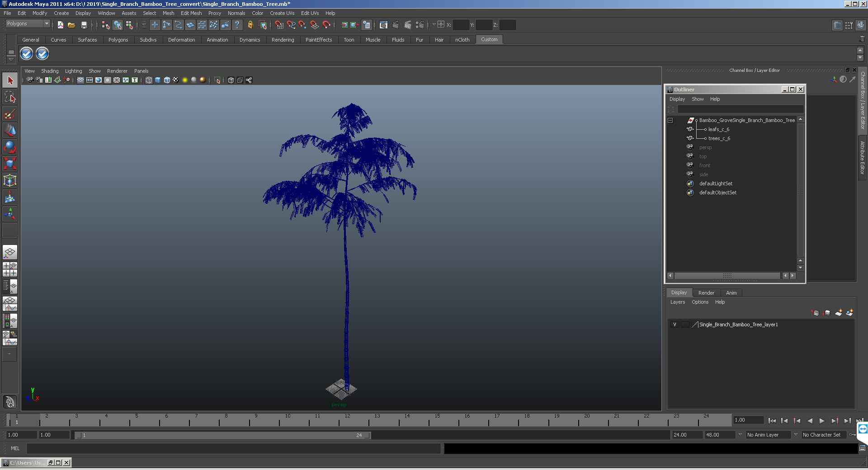Screen dimensions: 868x470
Task: Click the Save Scene disk icon
Action: [x=84, y=25]
